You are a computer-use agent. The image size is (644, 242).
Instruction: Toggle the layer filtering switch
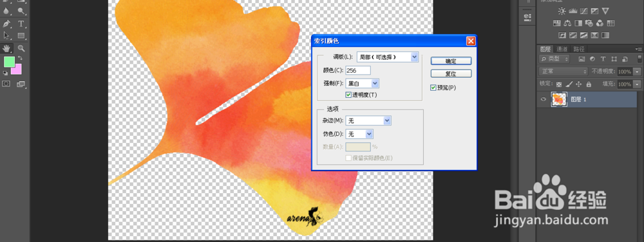point(640,59)
